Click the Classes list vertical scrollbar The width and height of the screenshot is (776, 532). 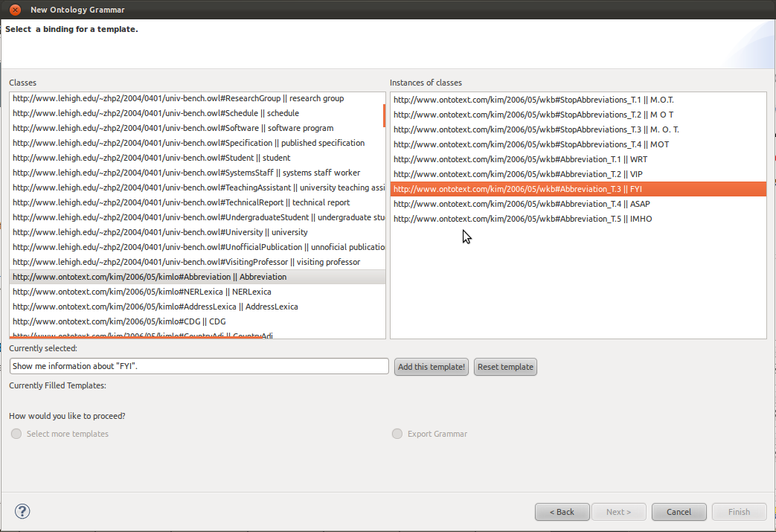(x=384, y=115)
